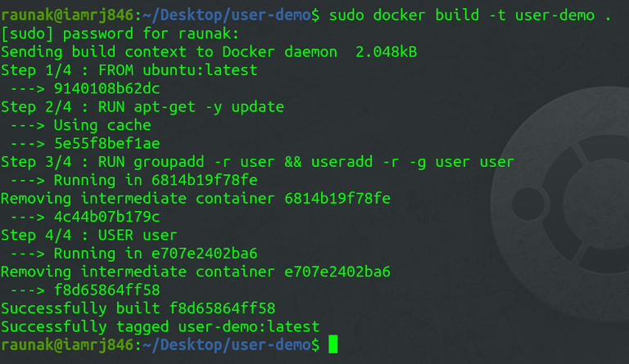This screenshot has height=364, width=629.
Task: Click the "Successfully tagged user-demo:latest" line
Action: pyautogui.click(x=160, y=326)
